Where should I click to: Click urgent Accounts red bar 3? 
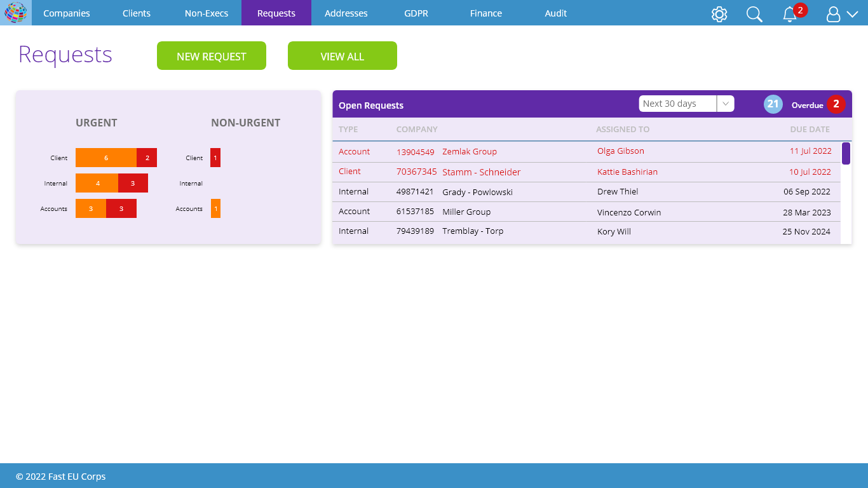pos(121,208)
